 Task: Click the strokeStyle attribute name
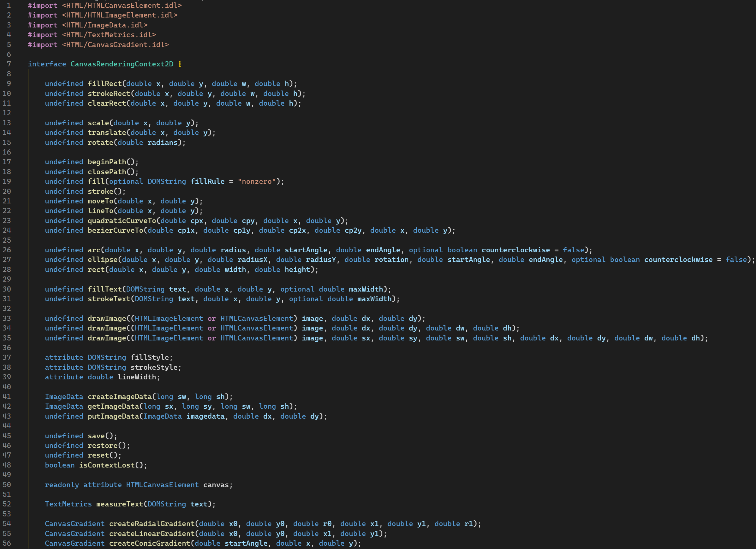[154, 367]
